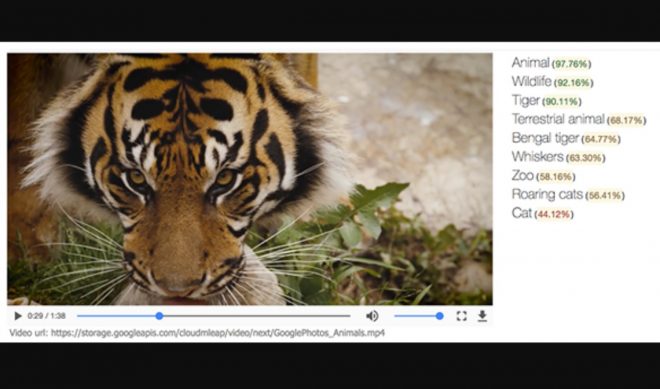Click the 90.11% confidence score
This screenshot has width=660, height=389.
point(562,101)
